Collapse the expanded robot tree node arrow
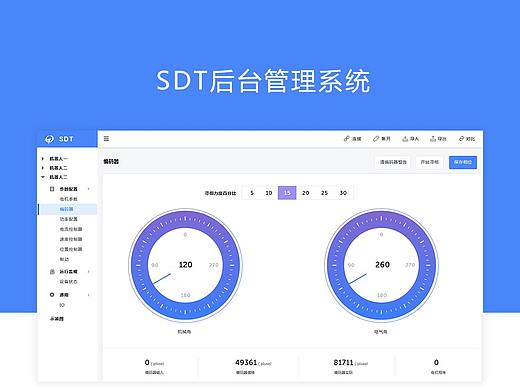This screenshot has width=520, height=390. [43, 177]
